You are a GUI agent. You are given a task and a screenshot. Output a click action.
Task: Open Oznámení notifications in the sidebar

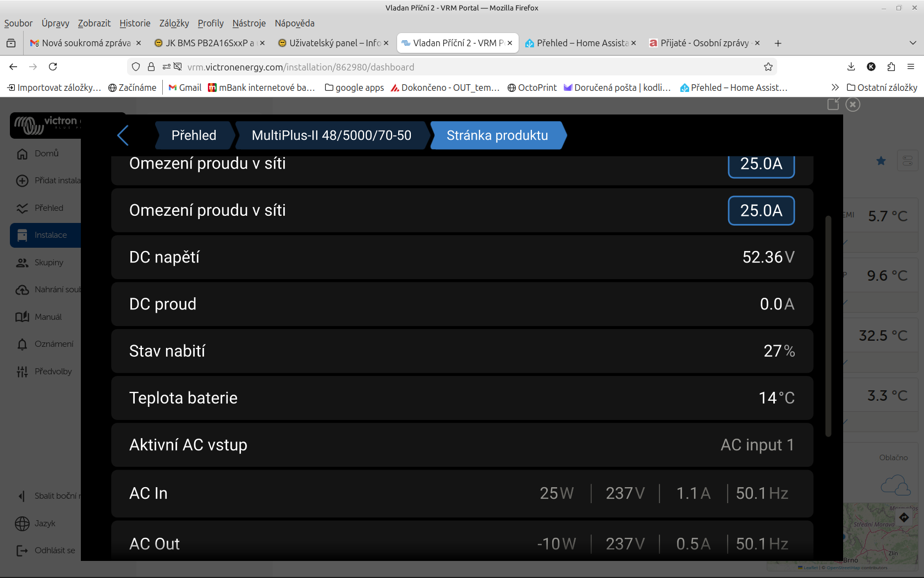[x=45, y=344]
